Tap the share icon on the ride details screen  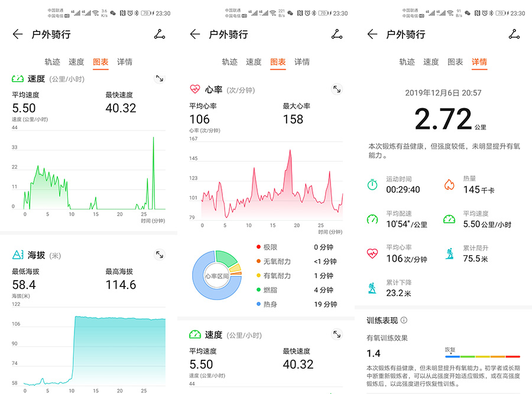(x=514, y=34)
